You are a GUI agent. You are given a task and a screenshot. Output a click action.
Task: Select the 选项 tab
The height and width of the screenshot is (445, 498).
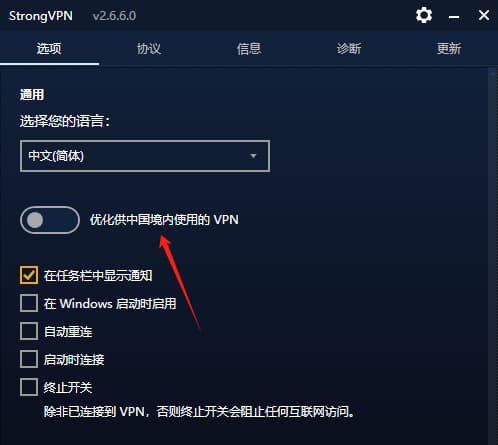[x=49, y=49]
